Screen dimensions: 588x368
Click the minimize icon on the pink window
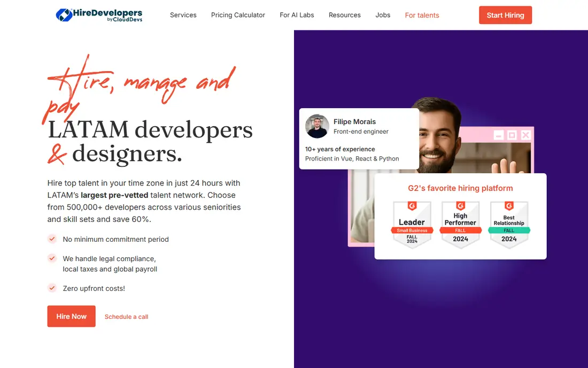pyautogui.click(x=498, y=135)
